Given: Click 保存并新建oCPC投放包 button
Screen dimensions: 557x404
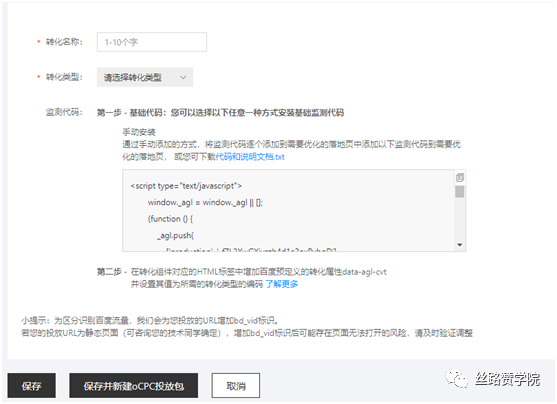Looking at the screenshot, I should [x=134, y=386].
